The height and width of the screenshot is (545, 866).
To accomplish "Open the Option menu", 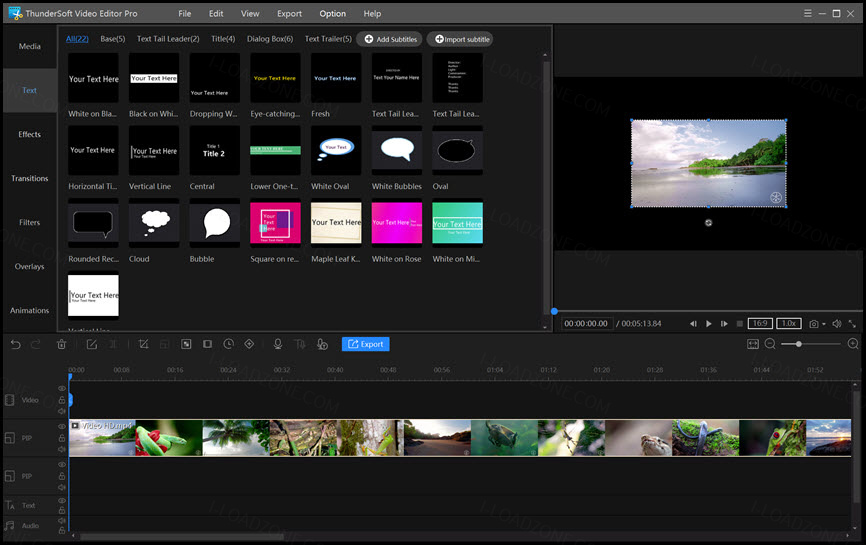I will pos(332,13).
